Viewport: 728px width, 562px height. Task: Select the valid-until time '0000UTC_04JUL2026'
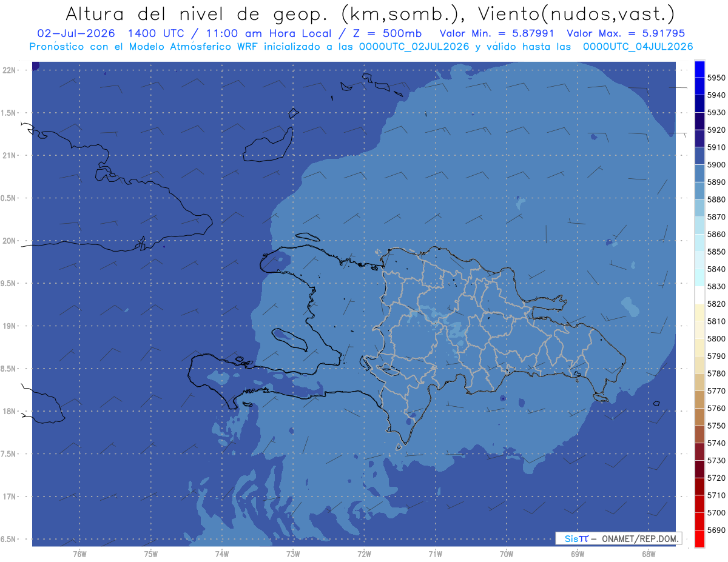pyautogui.click(x=638, y=46)
